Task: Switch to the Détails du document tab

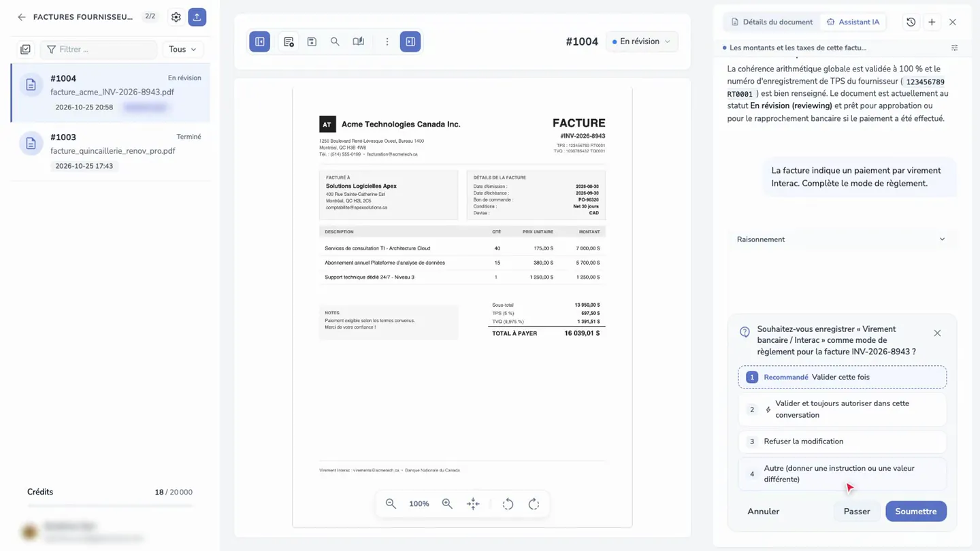Action: click(772, 22)
